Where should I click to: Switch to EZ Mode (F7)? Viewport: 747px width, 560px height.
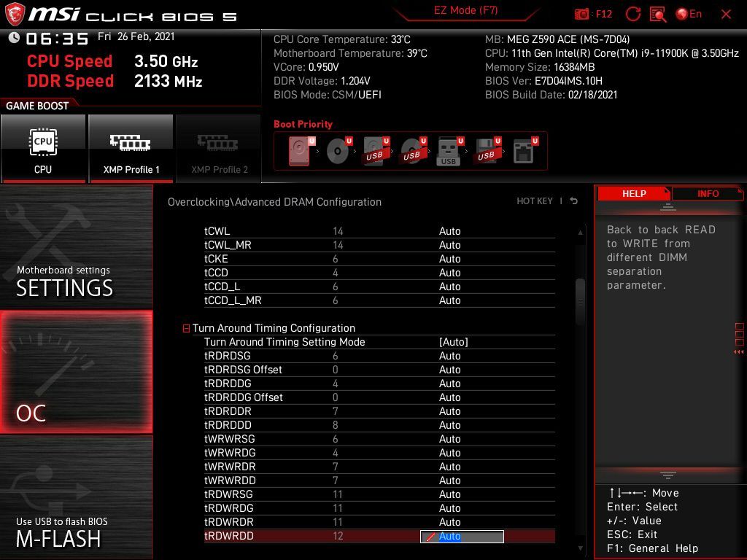[465, 10]
